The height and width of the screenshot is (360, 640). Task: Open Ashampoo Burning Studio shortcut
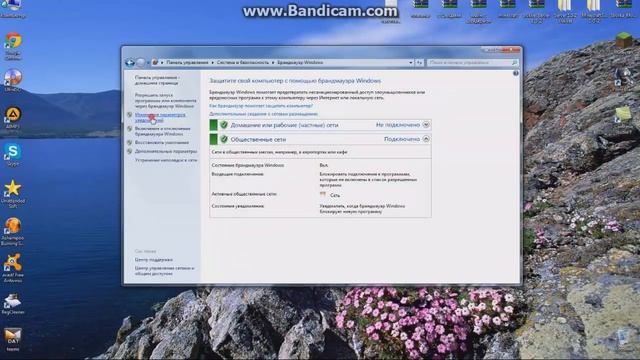click(13, 227)
